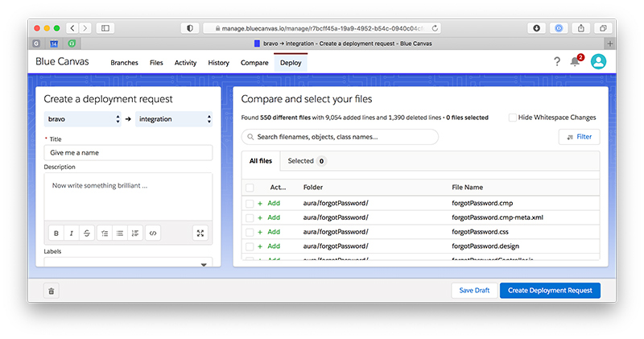The height and width of the screenshot is (339, 644).
Task: Toggle italic formatting in description editor
Action: coord(72,234)
